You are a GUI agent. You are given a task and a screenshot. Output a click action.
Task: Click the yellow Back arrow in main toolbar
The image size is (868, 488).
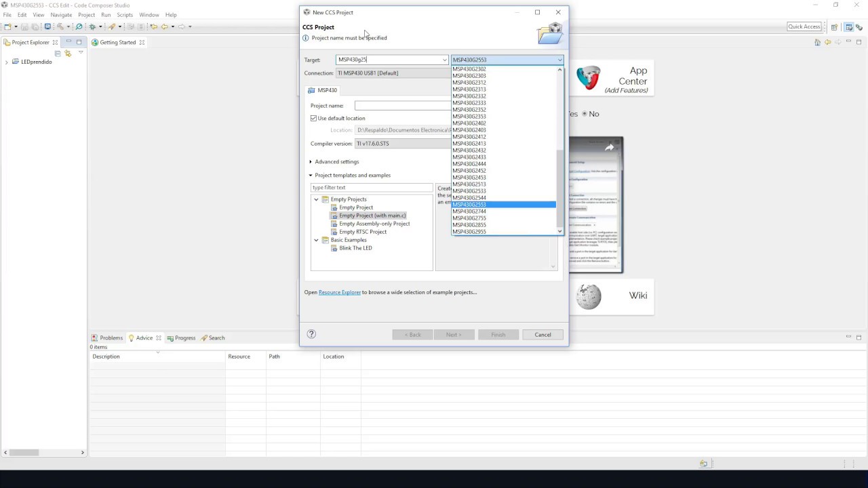[x=165, y=27]
